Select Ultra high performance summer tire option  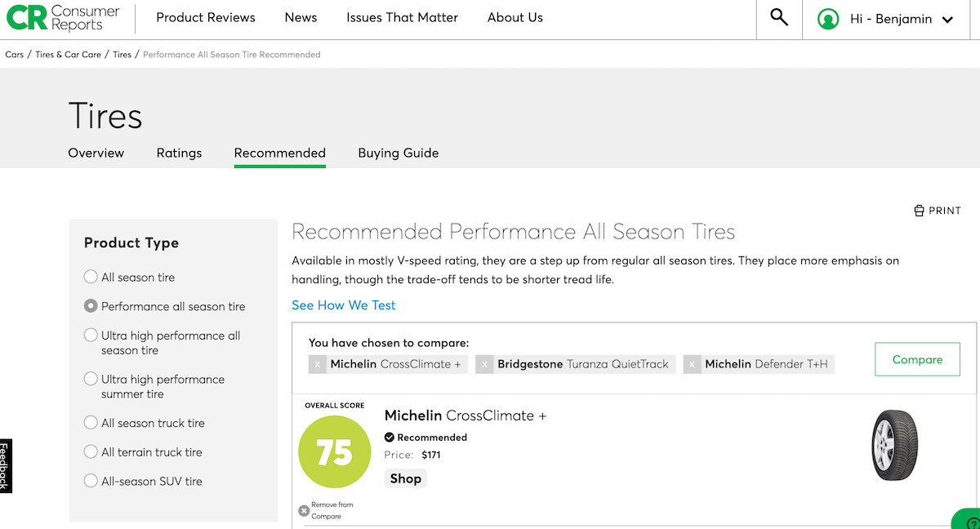pyautogui.click(x=91, y=379)
